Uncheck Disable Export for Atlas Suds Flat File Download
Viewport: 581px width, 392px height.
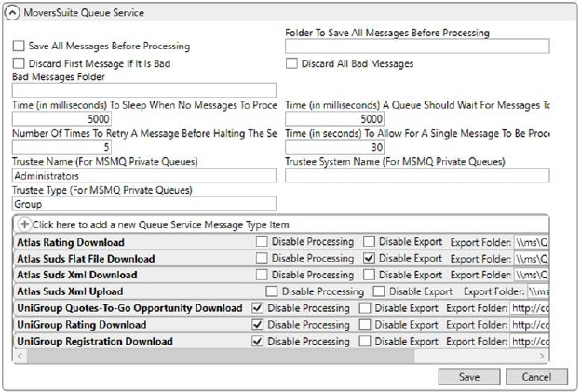coord(370,258)
